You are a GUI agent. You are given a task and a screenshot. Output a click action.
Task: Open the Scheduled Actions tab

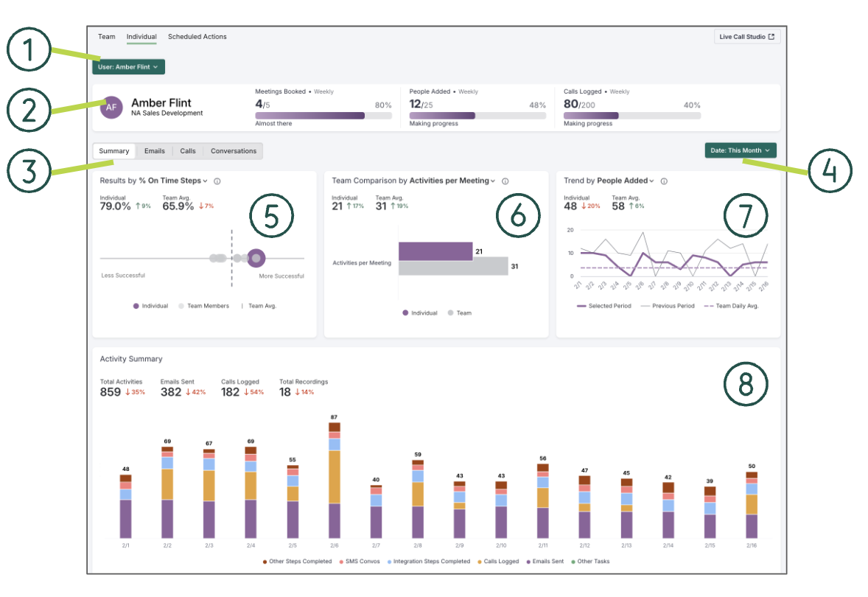click(197, 37)
